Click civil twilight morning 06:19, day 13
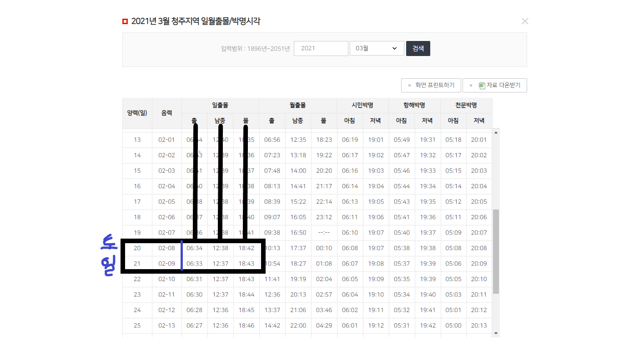This screenshot has width=644, height=347. point(350,140)
